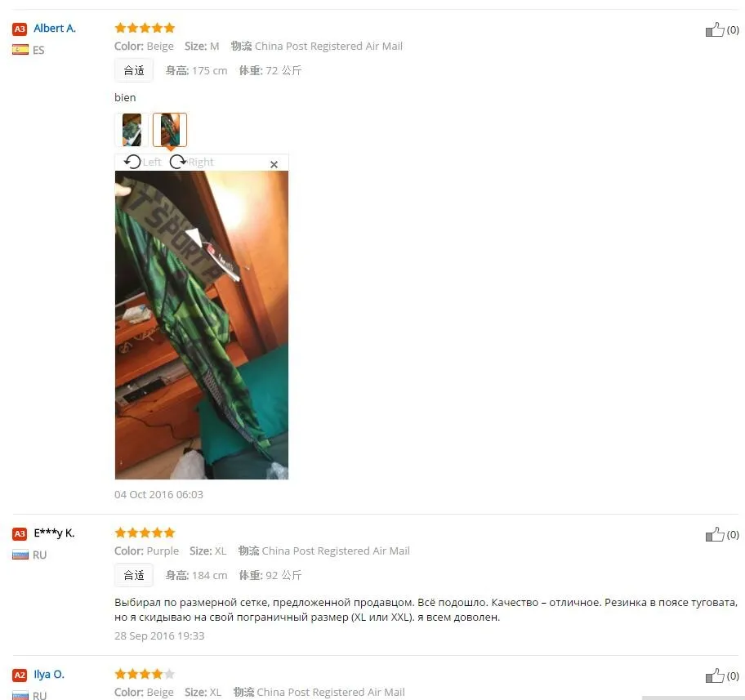Rotate the review photo left
Screen dimensions: 745x700
pos(142,162)
